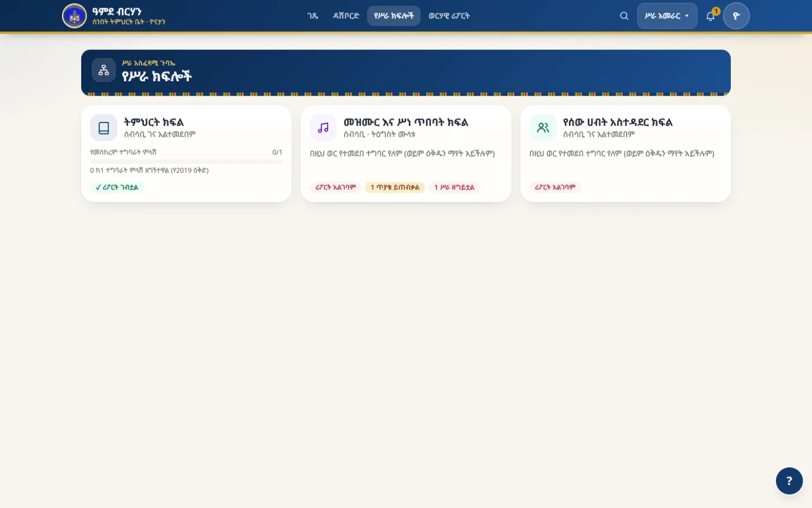Switch to the ዳሽቦርድ nav tab
812x508 pixels.
click(x=346, y=16)
